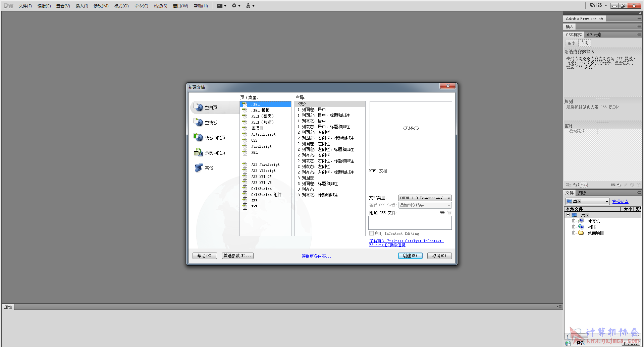This screenshot has width=644, height=347.
Task: Collapse the 桌面 tree root
Action: click(x=568, y=215)
